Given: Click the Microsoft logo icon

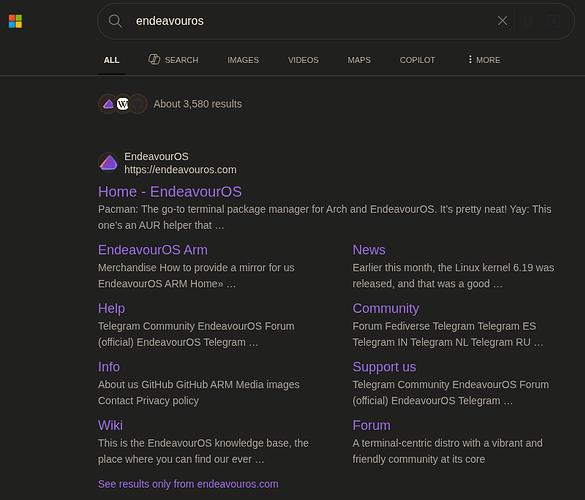Looking at the screenshot, I should pos(15,21).
